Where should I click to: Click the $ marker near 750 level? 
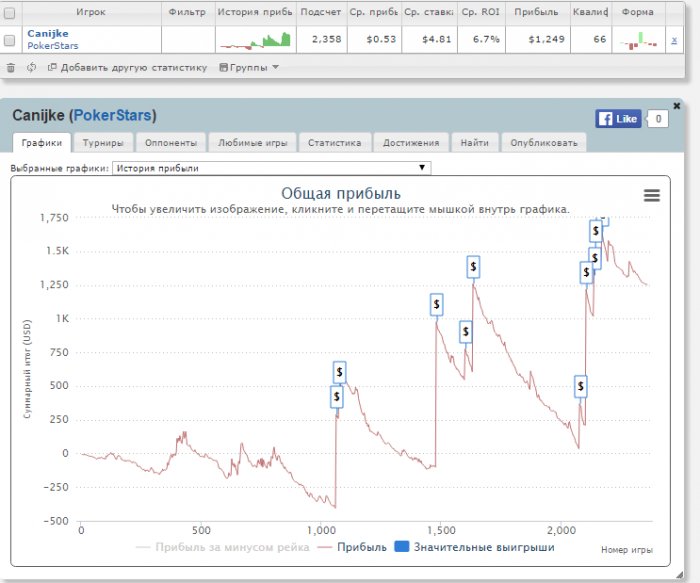pyautogui.click(x=466, y=332)
